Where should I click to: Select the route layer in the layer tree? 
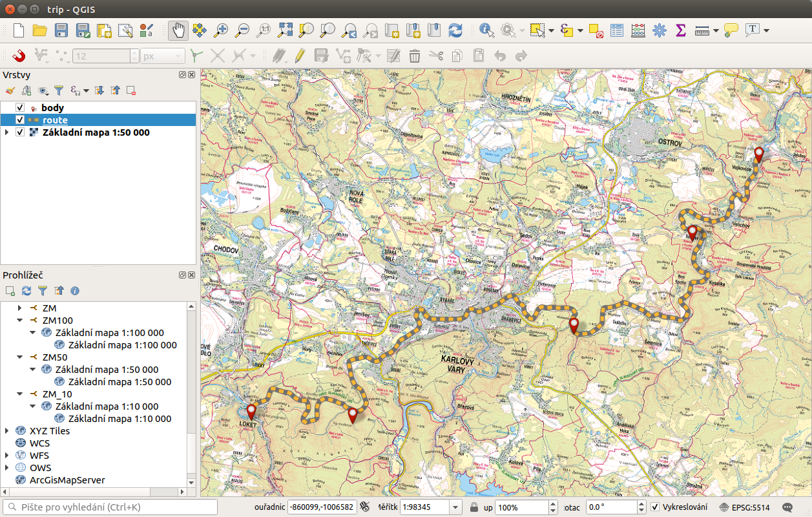coord(98,120)
